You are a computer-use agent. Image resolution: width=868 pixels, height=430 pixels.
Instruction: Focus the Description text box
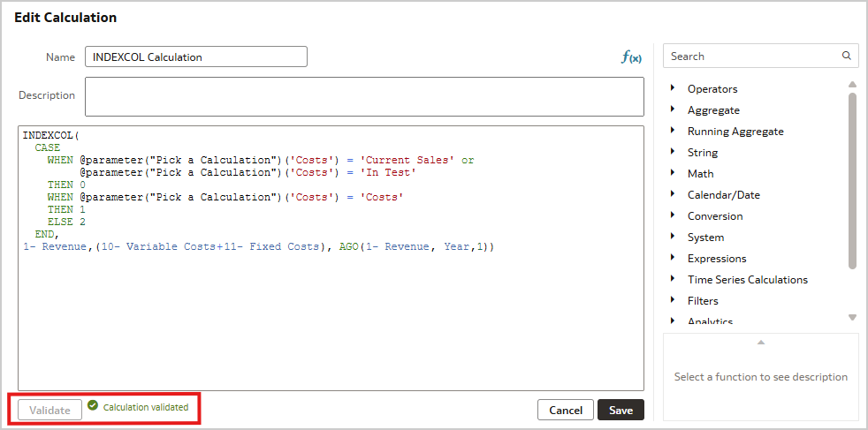point(364,96)
